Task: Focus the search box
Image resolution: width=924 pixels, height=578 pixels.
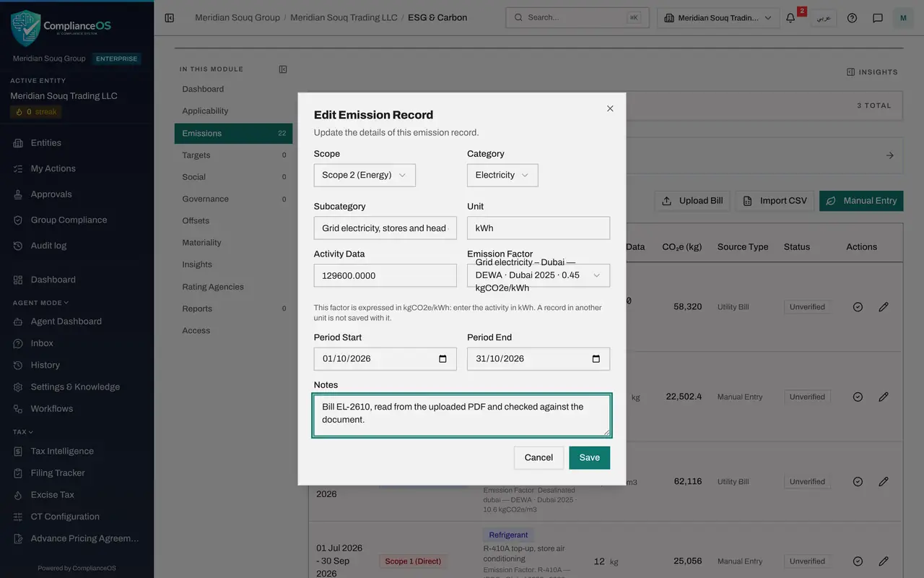Action: (x=577, y=18)
